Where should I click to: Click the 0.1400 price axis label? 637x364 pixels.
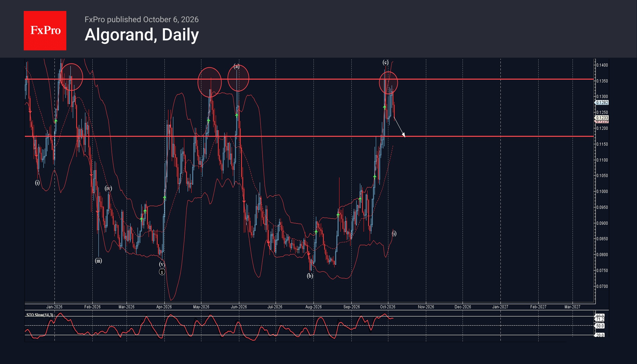click(602, 65)
